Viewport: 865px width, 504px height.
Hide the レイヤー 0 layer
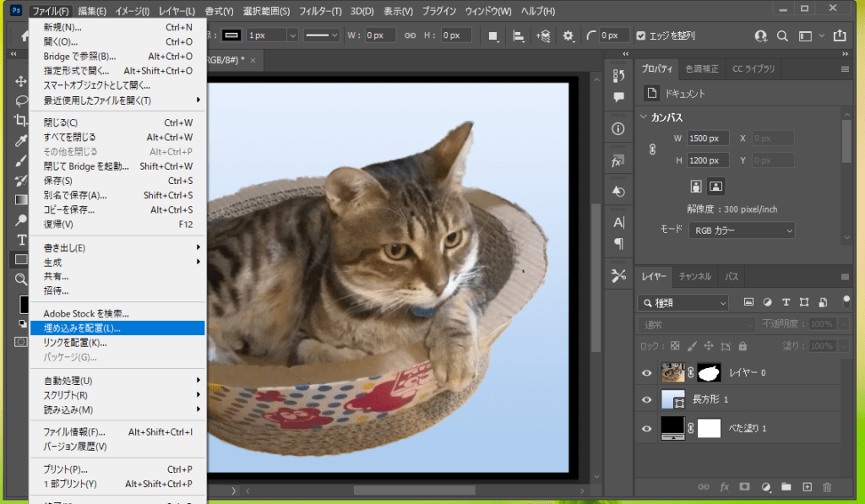tap(647, 372)
